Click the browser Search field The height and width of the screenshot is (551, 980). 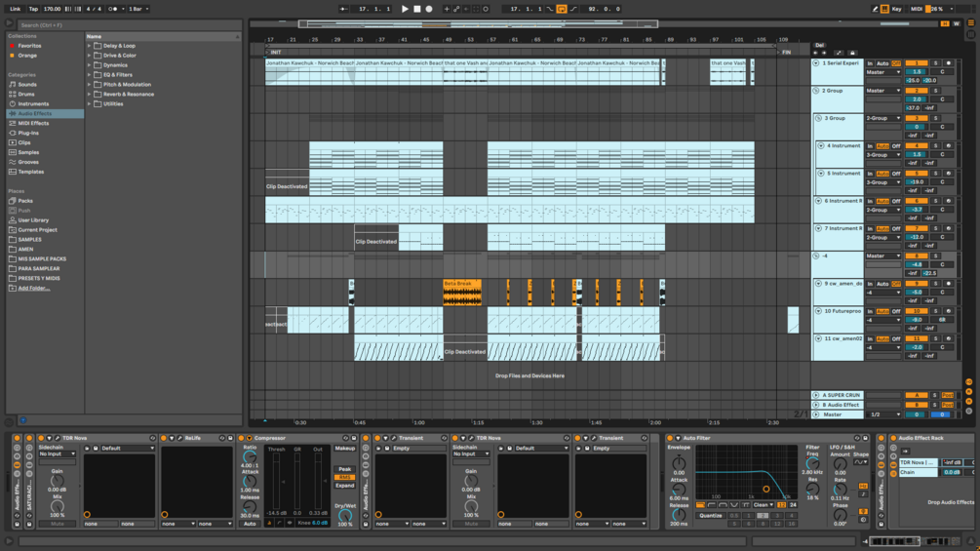(128, 25)
